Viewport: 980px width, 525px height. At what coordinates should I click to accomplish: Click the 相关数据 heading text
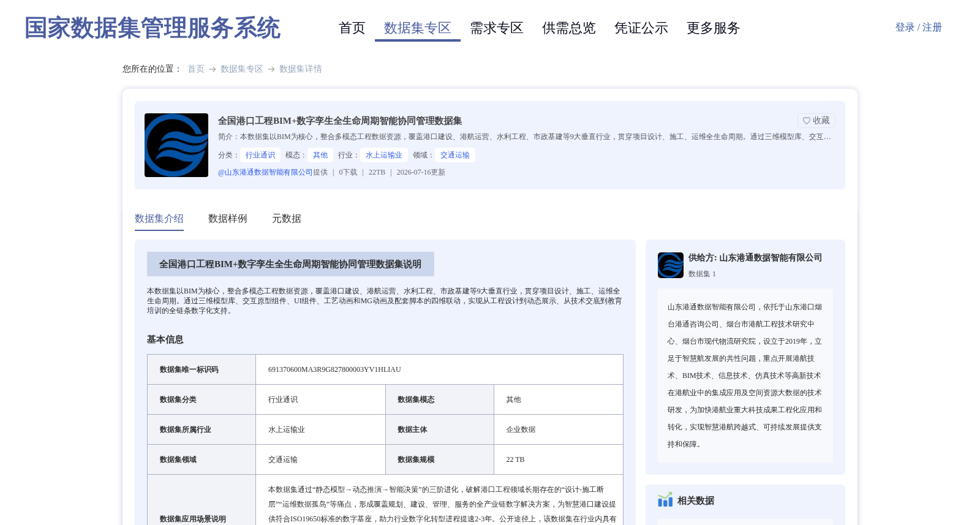[x=696, y=500]
